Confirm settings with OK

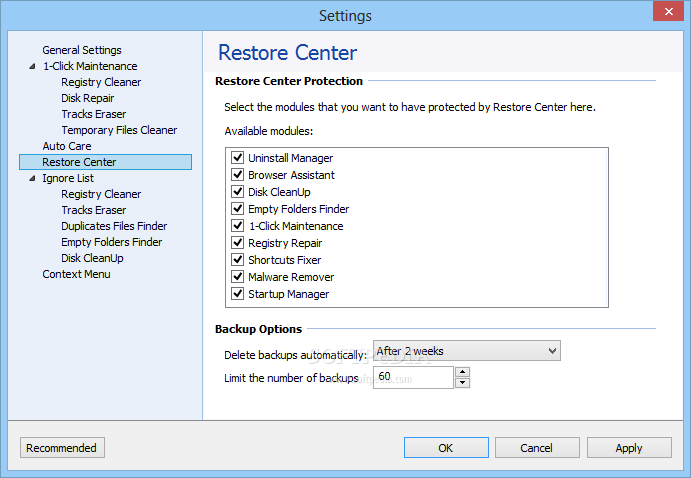(446, 448)
